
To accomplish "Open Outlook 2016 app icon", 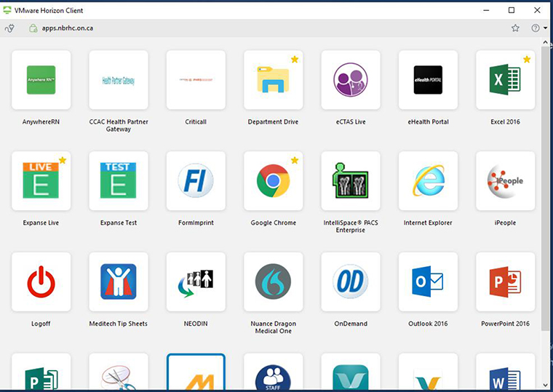I will 428,281.
